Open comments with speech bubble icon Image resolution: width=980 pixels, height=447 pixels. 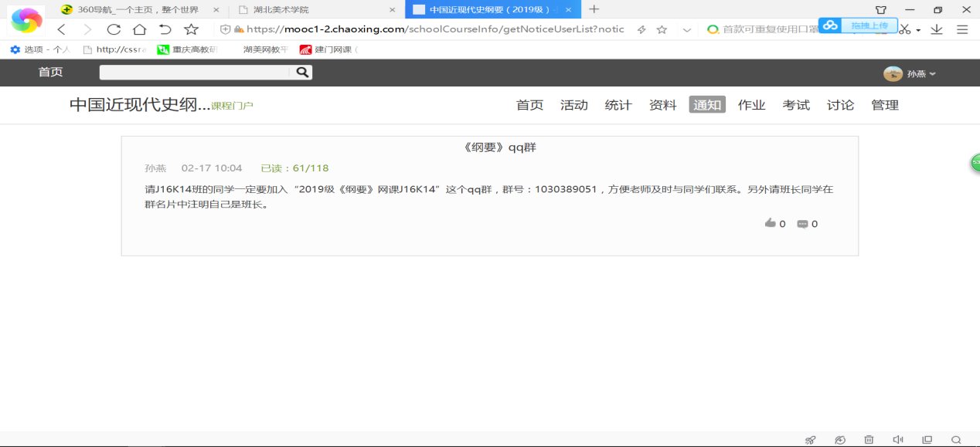click(802, 224)
